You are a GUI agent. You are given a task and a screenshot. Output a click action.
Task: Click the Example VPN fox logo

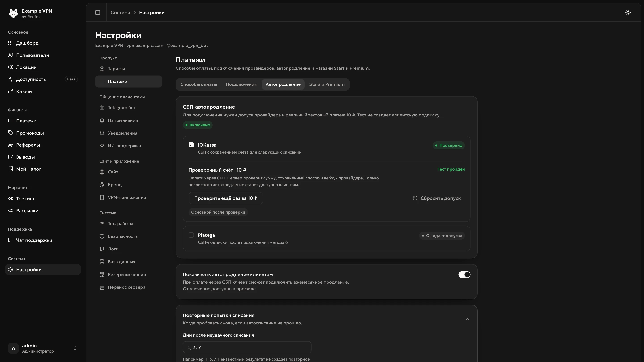[13, 13]
